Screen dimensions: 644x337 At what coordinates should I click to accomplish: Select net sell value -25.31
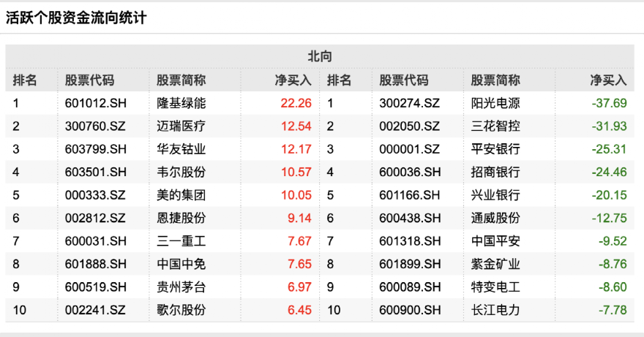[x=610, y=149]
